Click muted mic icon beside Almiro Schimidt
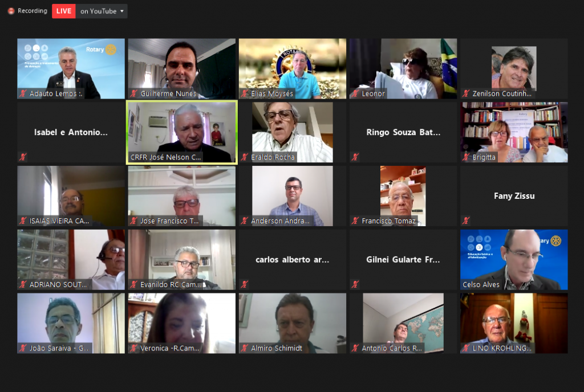584x392 pixels. [x=245, y=348]
